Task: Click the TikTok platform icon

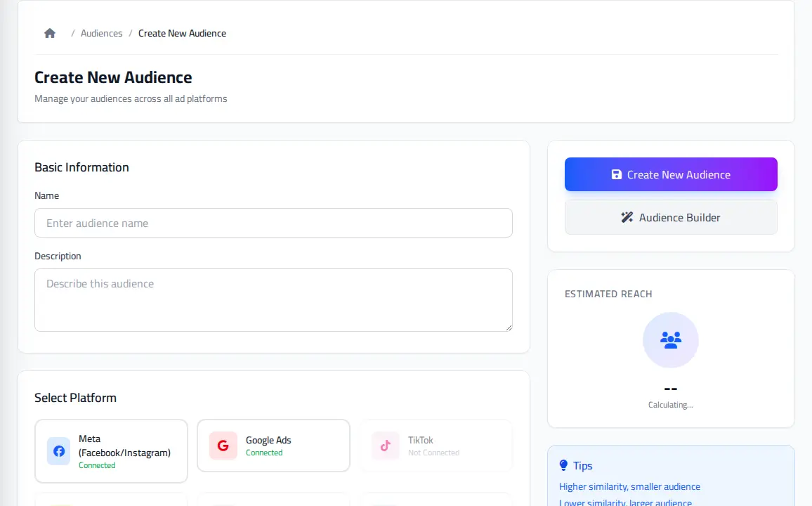Action: pos(386,446)
